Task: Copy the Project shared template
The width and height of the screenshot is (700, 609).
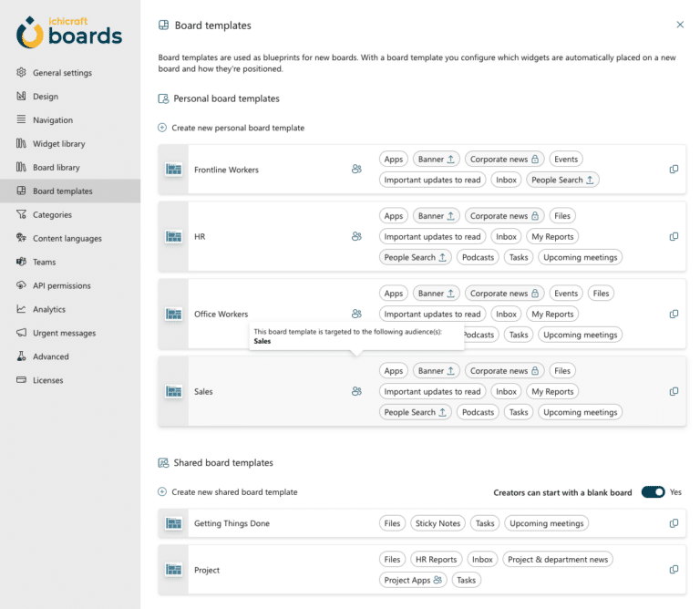Action: tap(674, 570)
